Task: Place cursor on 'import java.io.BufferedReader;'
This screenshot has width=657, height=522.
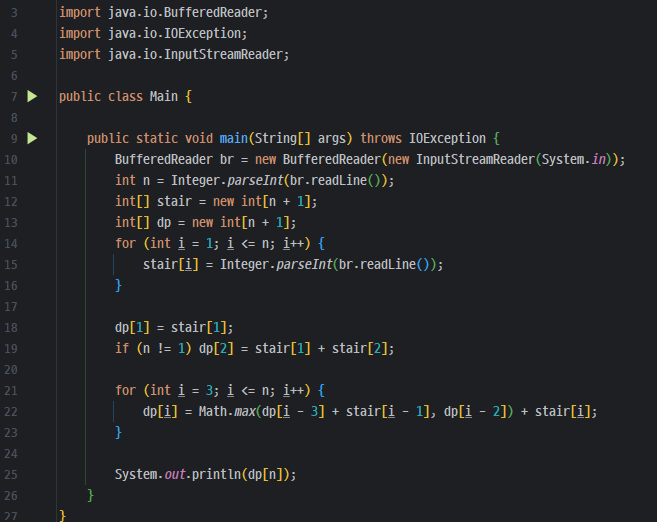Action: point(163,13)
